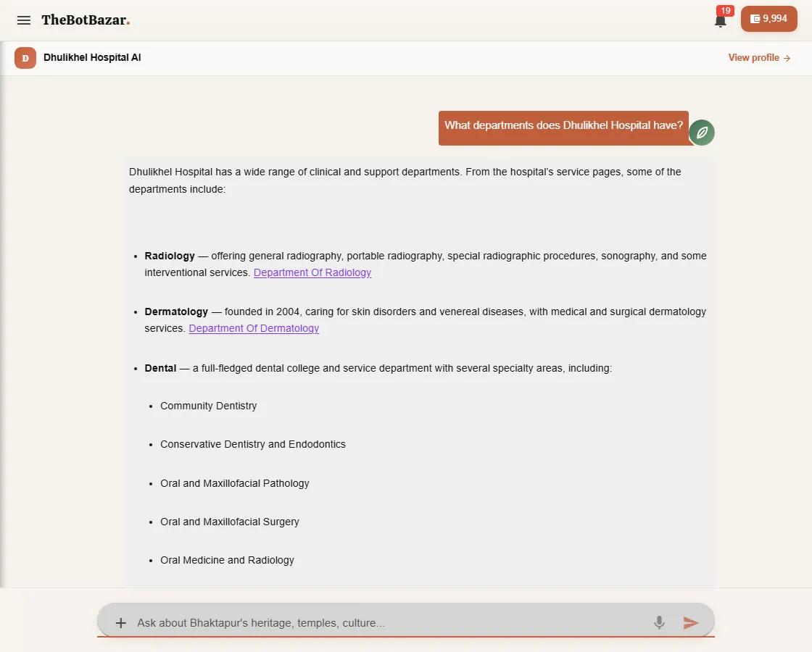This screenshot has height=652, width=812.
Task: Click the microphone voice input icon
Action: 659,622
